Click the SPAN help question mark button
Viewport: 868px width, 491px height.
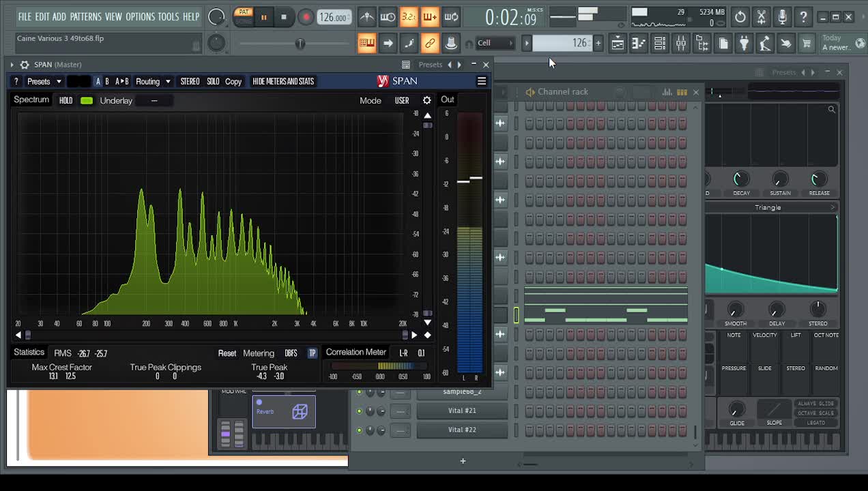tap(16, 81)
